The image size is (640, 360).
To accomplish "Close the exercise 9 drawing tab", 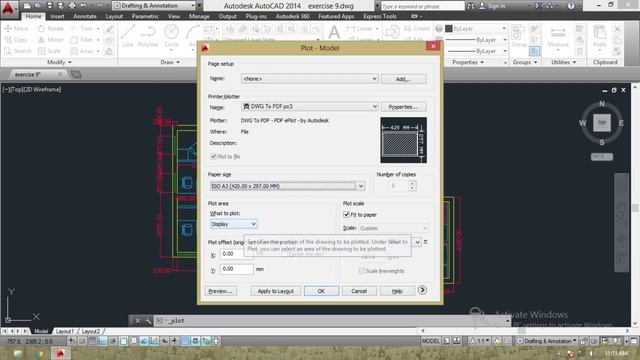I will (60, 74).
